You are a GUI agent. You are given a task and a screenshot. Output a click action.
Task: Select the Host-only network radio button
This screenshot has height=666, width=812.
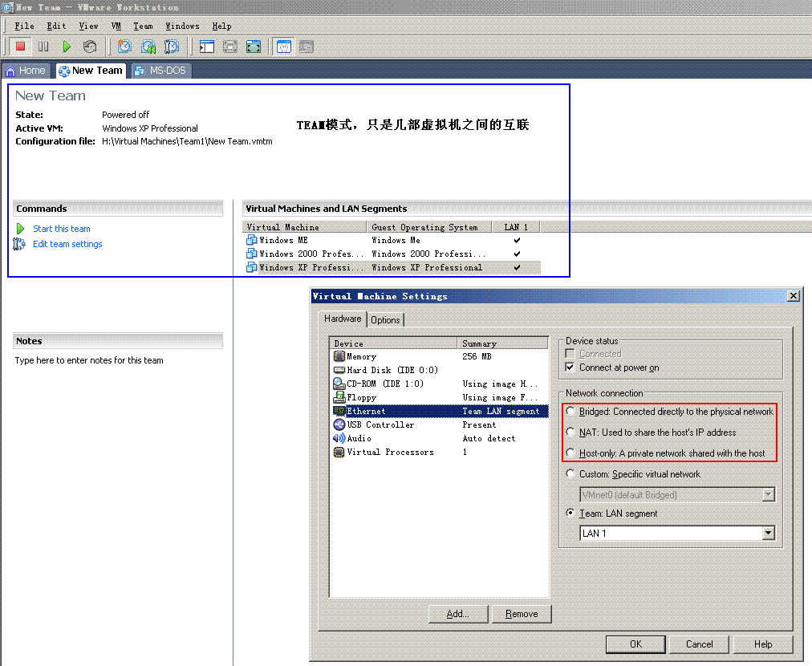tap(570, 453)
